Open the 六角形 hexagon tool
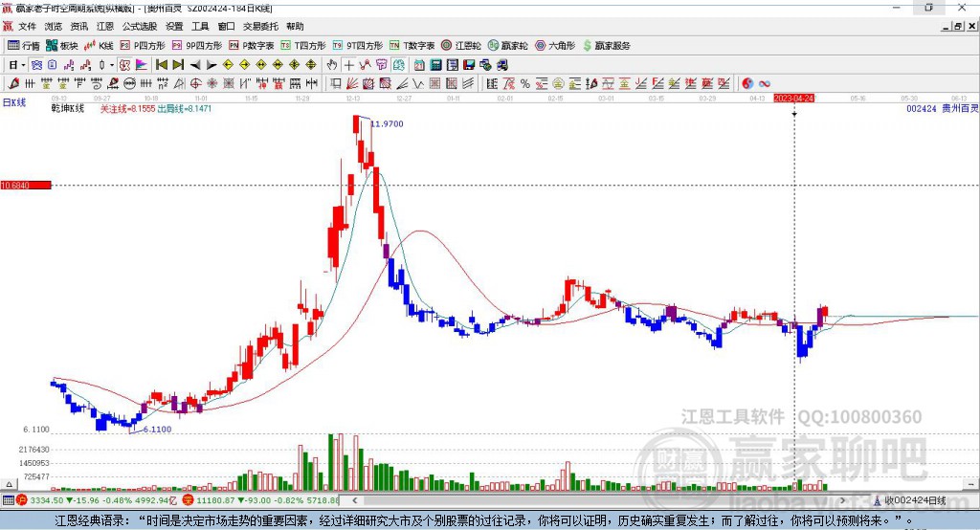Image resolution: width=980 pixels, height=530 pixels. [555, 46]
